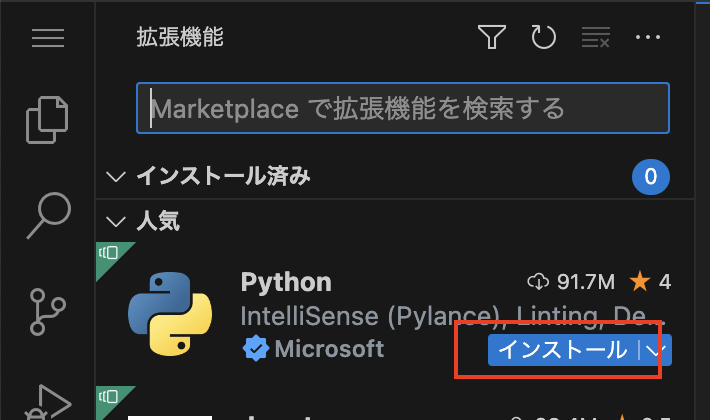
Task: Refresh the extensions list
Action: tap(543, 37)
